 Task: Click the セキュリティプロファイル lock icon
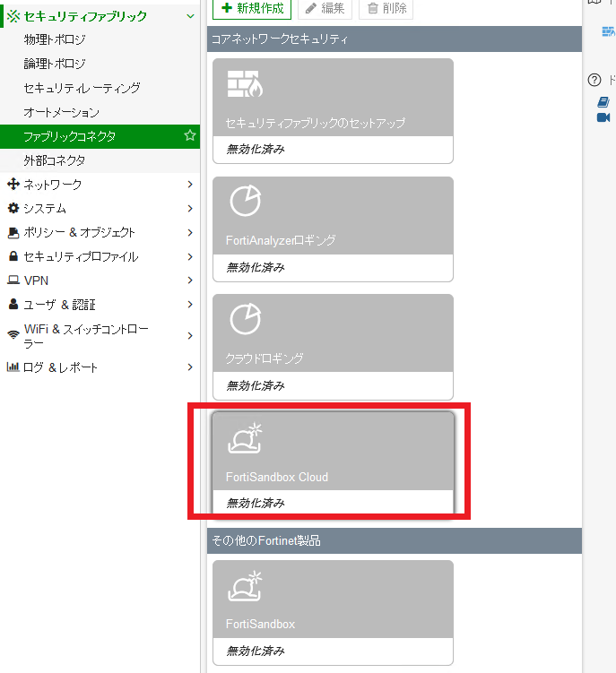pos(13,256)
